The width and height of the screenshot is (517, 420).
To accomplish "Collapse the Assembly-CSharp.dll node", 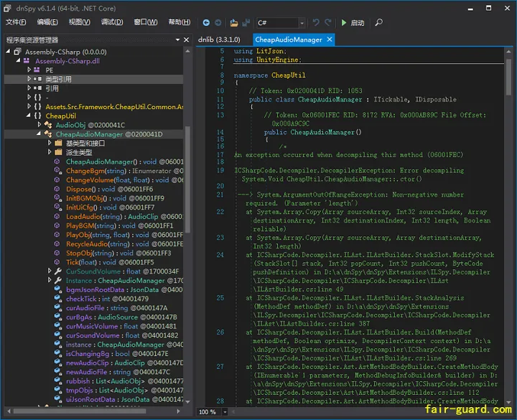I will coord(19,61).
